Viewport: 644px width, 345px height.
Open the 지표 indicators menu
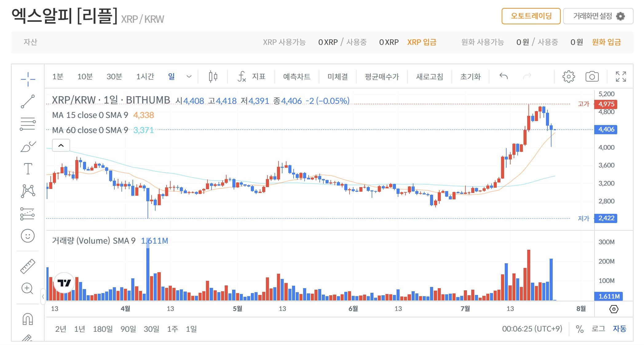(251, 76)
